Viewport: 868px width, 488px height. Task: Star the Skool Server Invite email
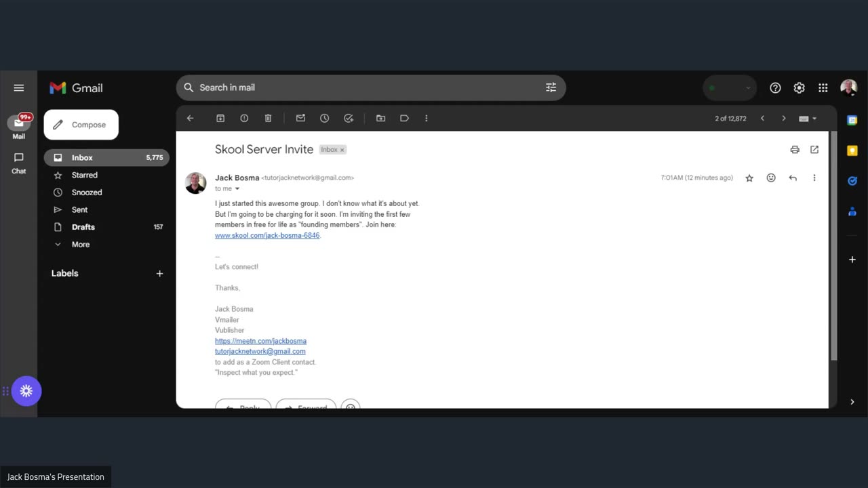749,178
